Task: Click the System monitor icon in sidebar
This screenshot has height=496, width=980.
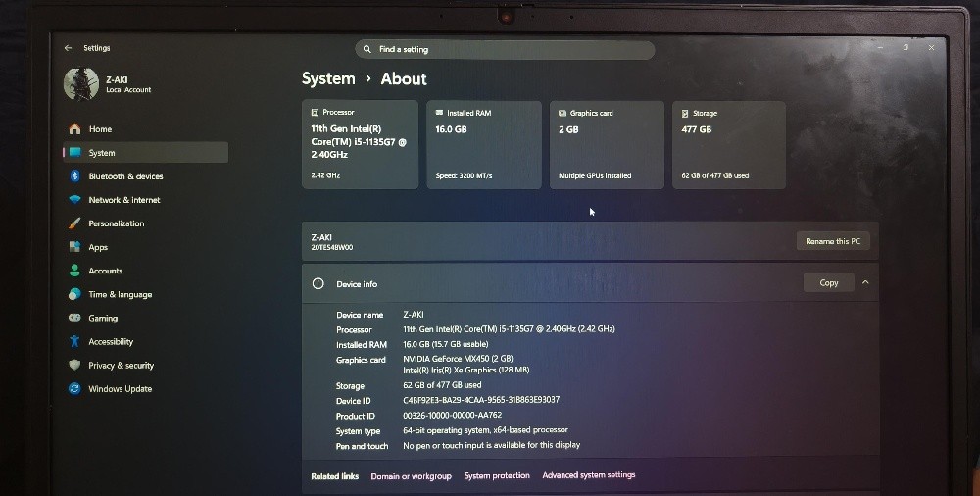Action: 75,153
